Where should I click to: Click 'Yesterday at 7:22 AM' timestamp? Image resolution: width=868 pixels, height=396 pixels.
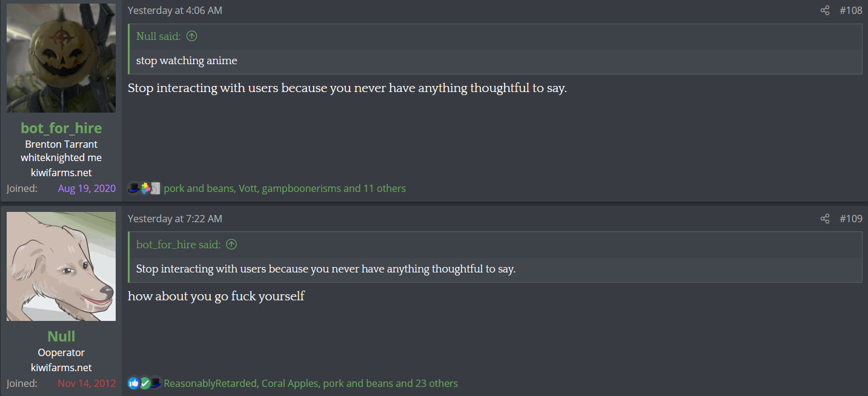[174, 219]
